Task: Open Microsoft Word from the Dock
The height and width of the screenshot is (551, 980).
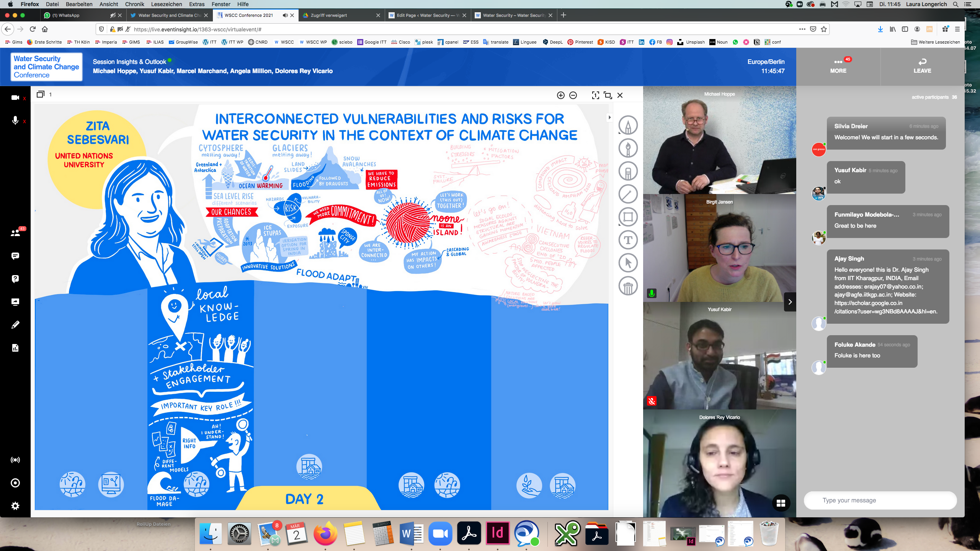Action: coord(412,533)
